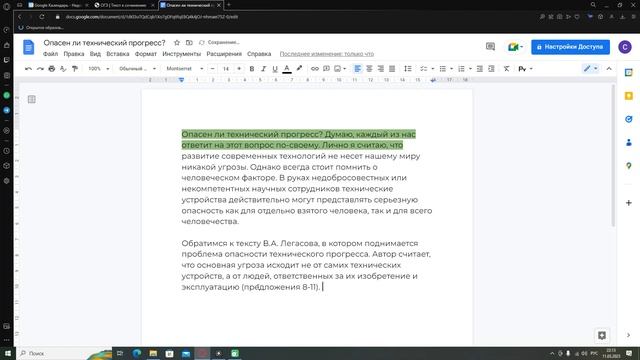
Task: Open the Montserrat font dropdown
Action: 184,69
